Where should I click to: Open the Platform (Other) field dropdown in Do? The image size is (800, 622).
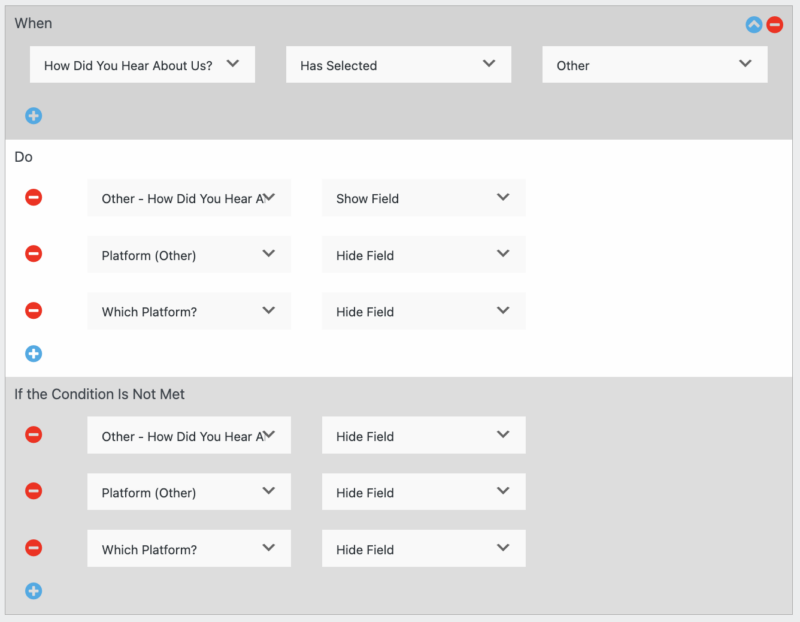pos(189,254)
